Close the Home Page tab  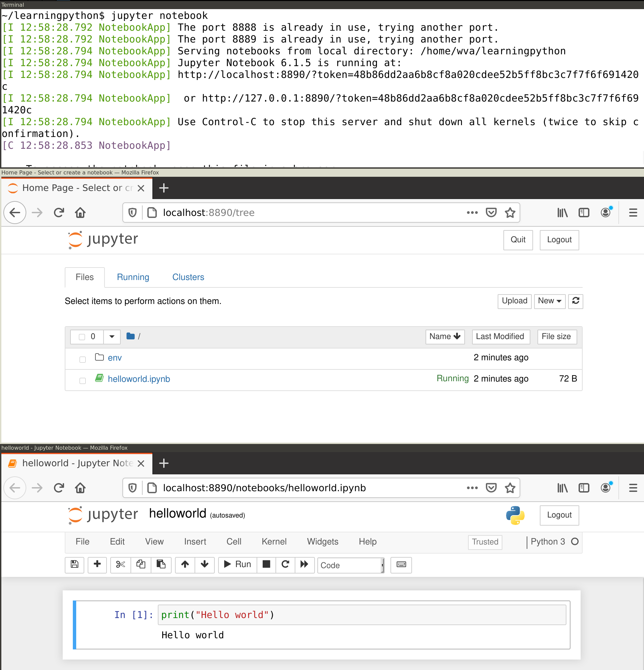click(x=141, y=188)
